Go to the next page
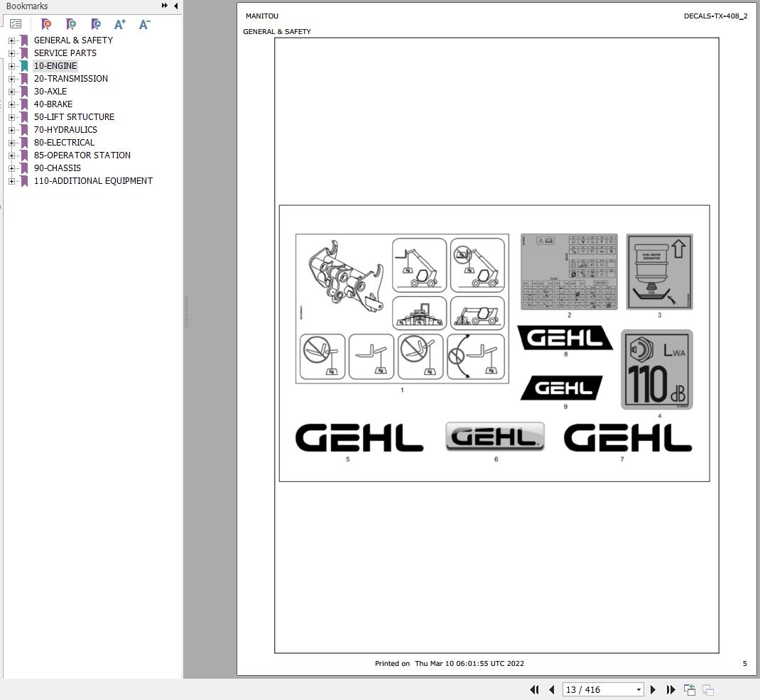Image resolution: width=760 pixels, height=700 pixels. [653, 689]
